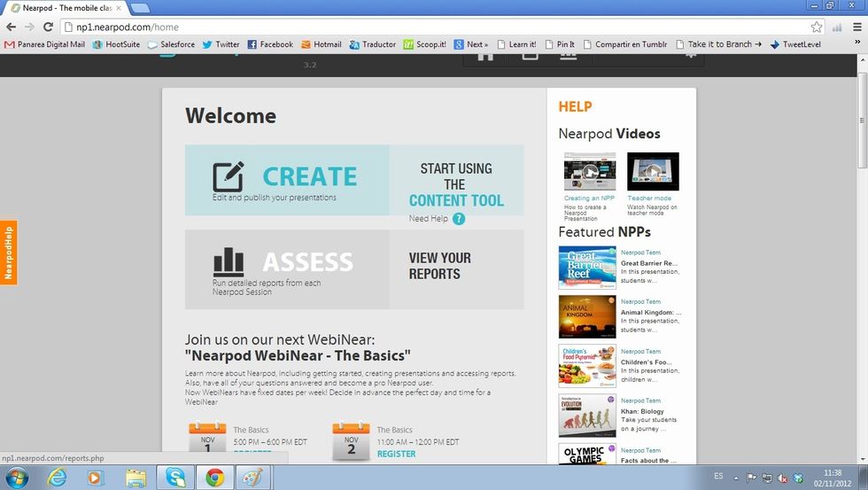The width and height of the screenshot is (868, 490).
Task: Open the Panarea Digital Mail bookmark
Action: coord(45,44)
